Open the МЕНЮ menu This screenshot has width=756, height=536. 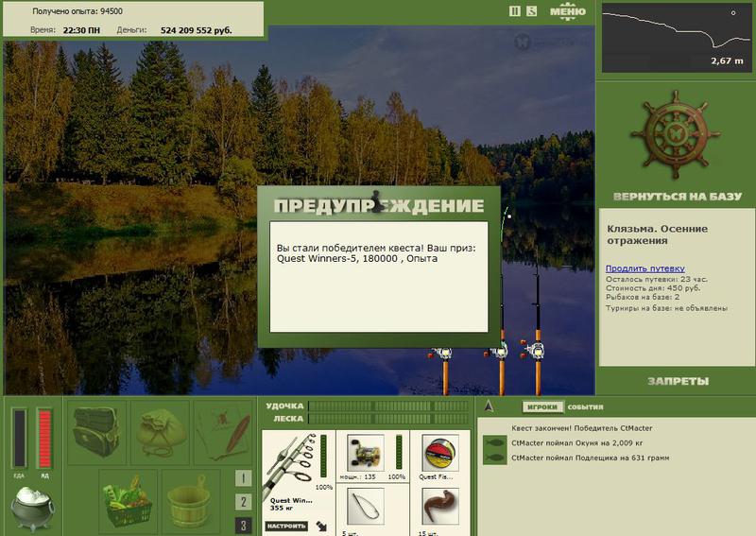point(568,11)
